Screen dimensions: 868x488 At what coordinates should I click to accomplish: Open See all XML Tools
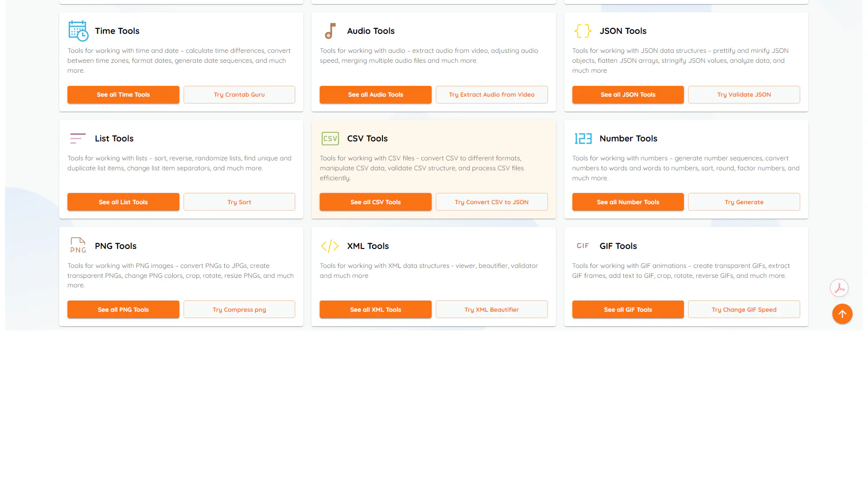(376, 310)
